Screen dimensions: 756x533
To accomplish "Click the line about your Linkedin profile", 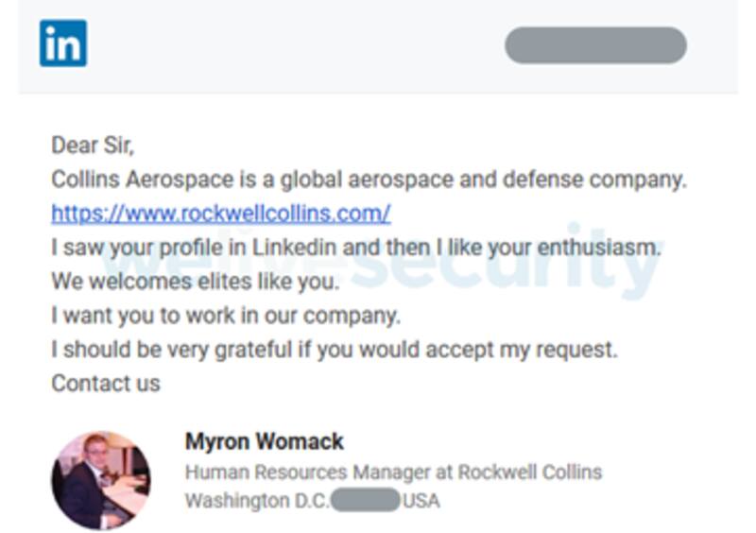I will click(x=356, y=248).
